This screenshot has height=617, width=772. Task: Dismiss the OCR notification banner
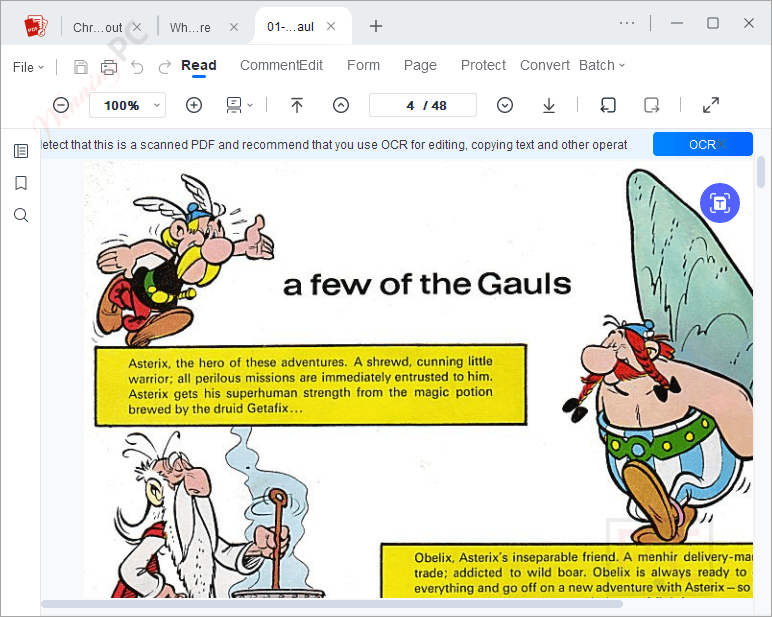(x=721, y=144)
